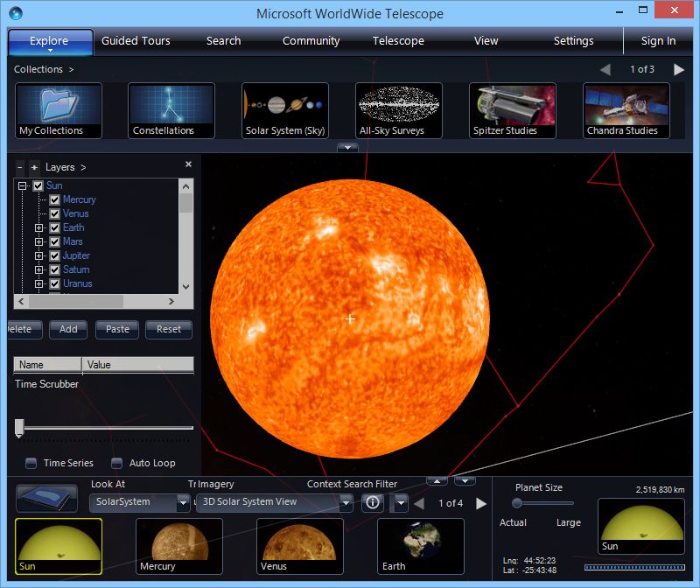Click the up arrow above context panel

coord(437,481)
